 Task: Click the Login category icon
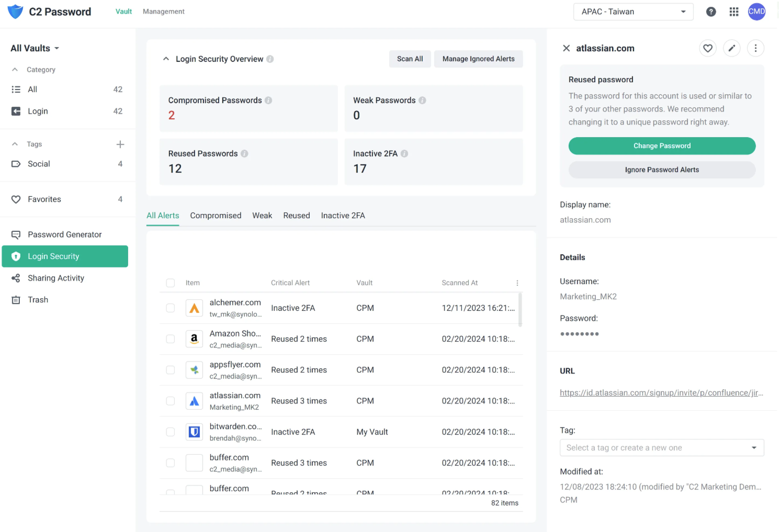pyautogui.click(x=16, y=111)
